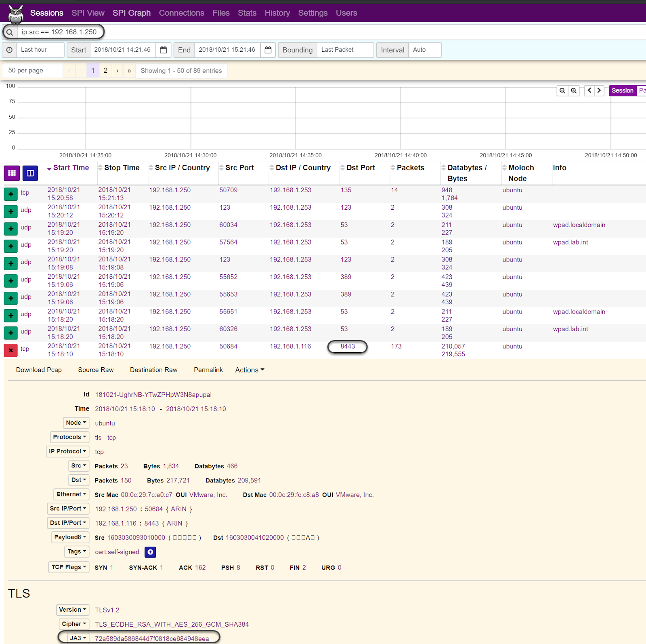This screenshot has width=646, height=644.
Task: Add a tag with the plus icon
Action: coord(150,552)
